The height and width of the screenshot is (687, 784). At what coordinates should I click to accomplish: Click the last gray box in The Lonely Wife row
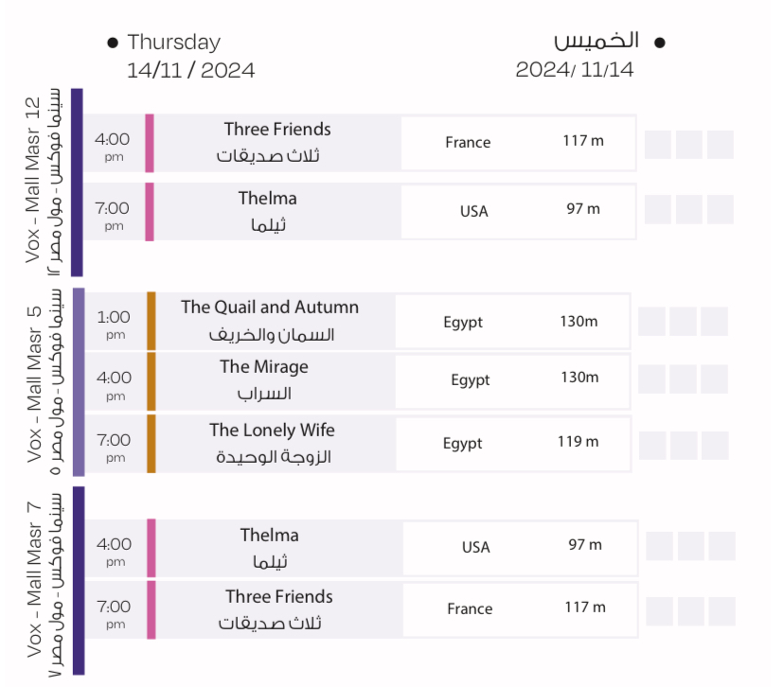point(714,444)
